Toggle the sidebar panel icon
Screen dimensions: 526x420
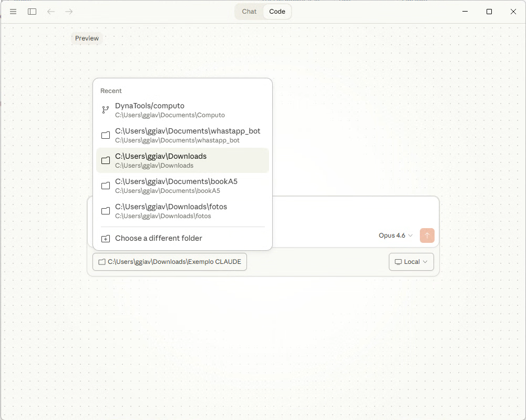tap(32, 12)
